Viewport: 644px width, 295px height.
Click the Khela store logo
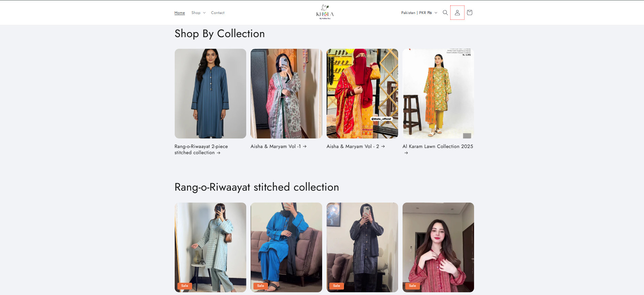coord(325,12)
